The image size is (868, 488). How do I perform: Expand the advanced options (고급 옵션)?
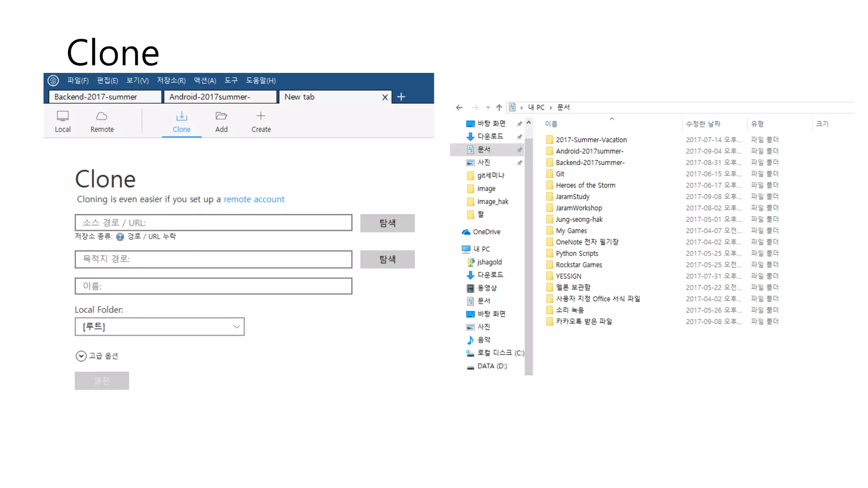pos(81,356)
